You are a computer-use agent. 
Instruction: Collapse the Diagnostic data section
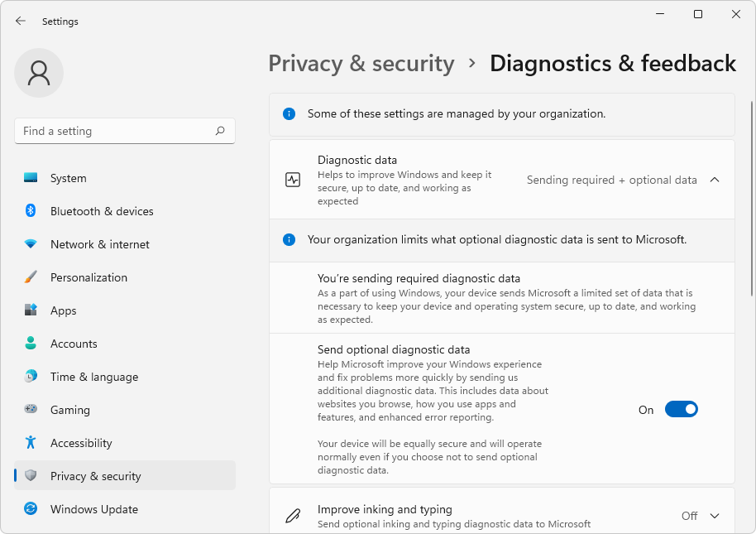(x=715, y=179)
